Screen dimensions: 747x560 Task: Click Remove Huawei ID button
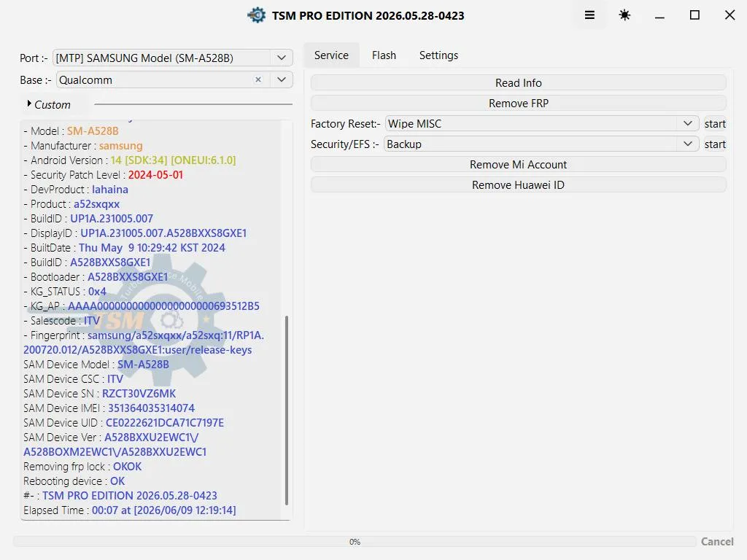519,185
